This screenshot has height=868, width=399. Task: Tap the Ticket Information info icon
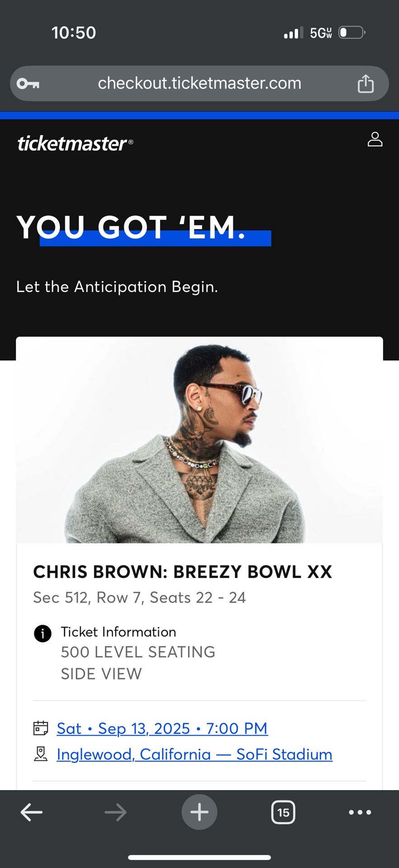(42, 633)
